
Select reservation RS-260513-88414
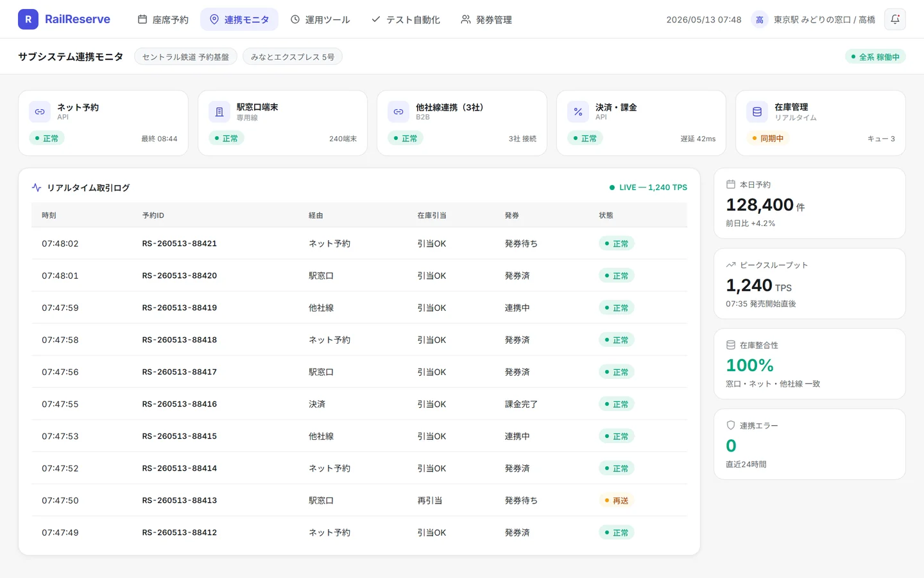tap(180, 468)
